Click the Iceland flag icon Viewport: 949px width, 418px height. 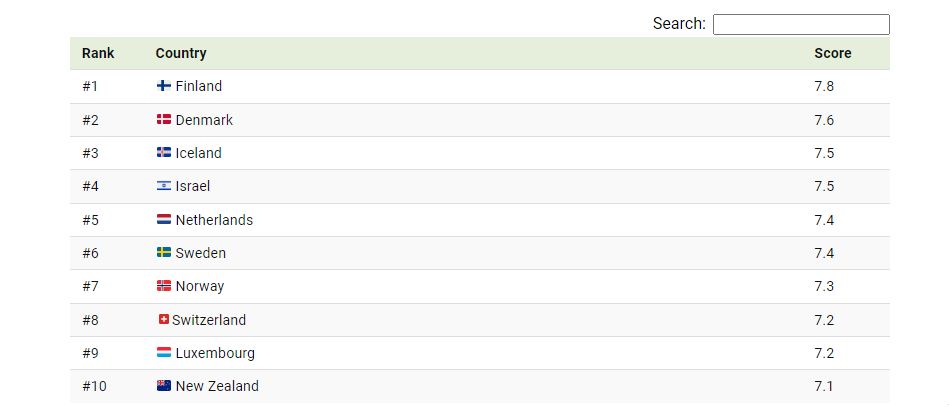coord(163,153)
